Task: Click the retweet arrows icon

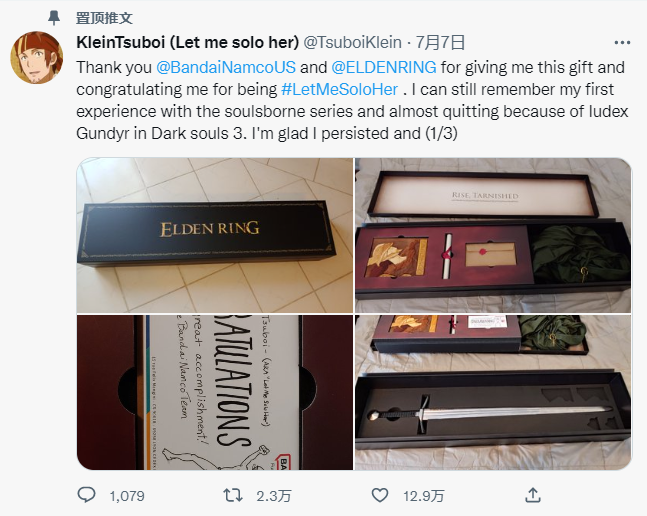Action: [233, 495]
